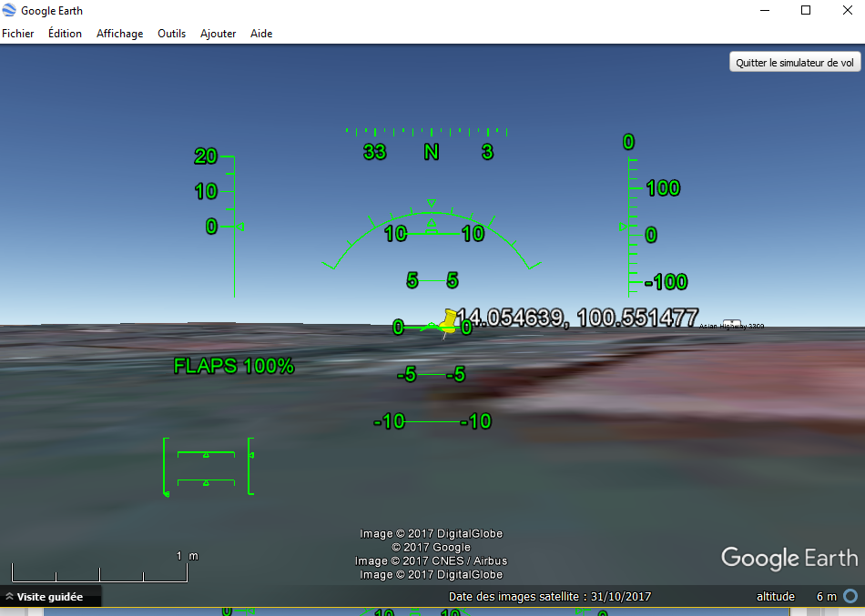This screenshot has height=616, width=865.
Task: Click the compass heading N marker
Action: [432, 152]
